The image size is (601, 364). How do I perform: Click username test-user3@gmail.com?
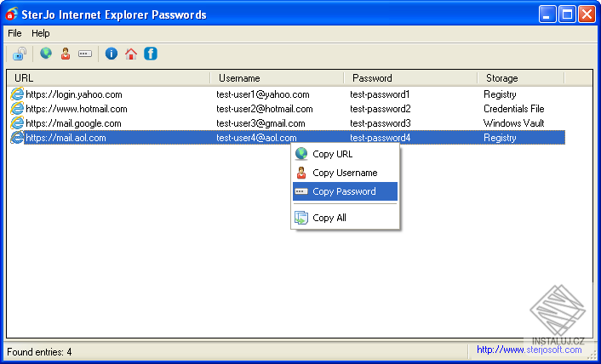click(x=260, y=123)
